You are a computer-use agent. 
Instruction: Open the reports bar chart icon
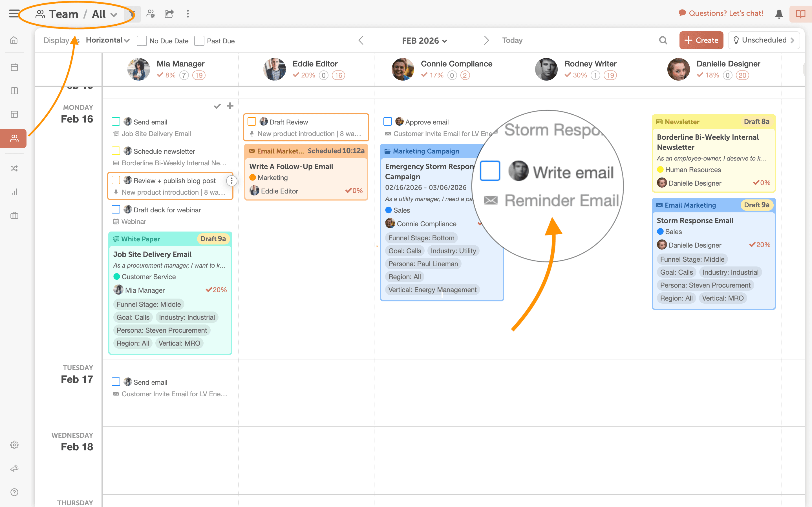pyautogui.click(x=14, y=192)
